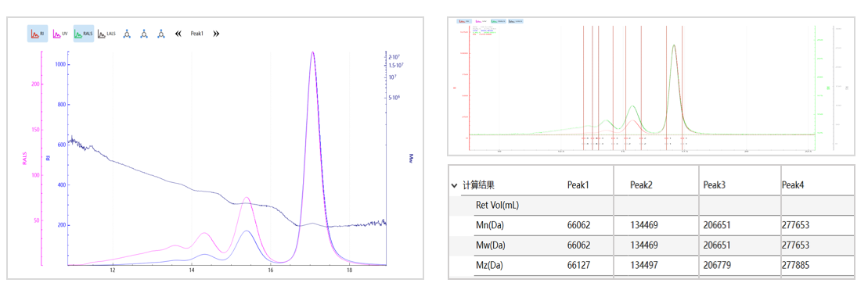
Task: Click Mn value 277653 for Peak4
Action: (x=795, y=225)
